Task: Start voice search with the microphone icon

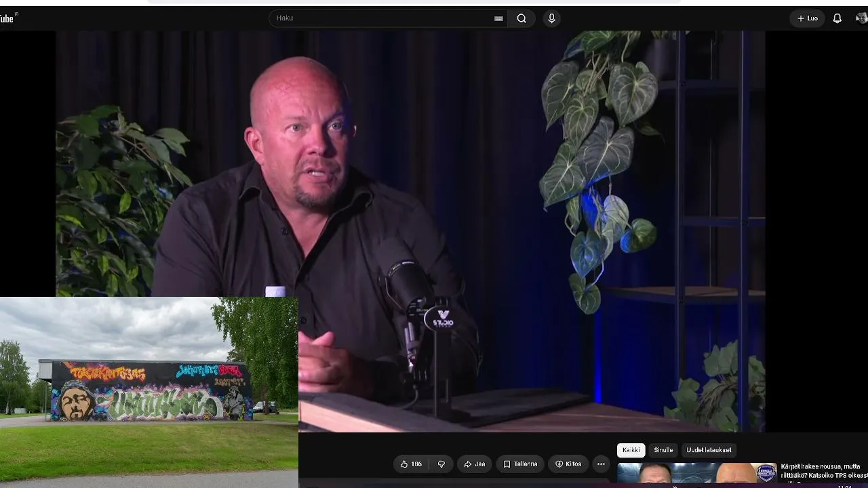Action: click(x=551, y=18)
